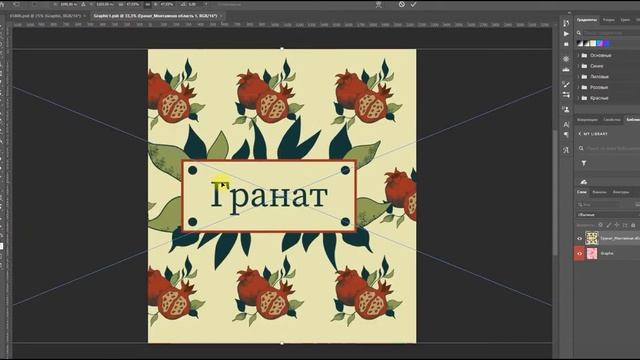Expand the Розовые gradient folder

(x=578, y=87)
